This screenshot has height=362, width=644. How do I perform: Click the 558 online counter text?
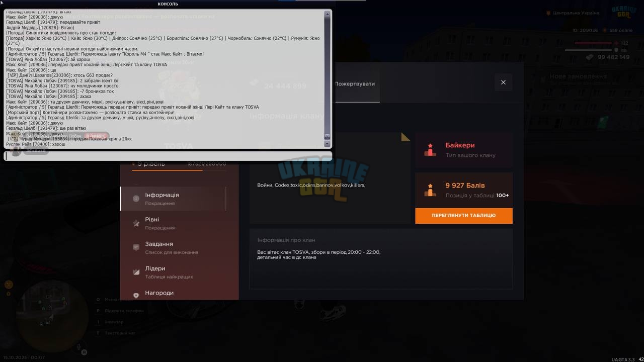pos(620,30)
